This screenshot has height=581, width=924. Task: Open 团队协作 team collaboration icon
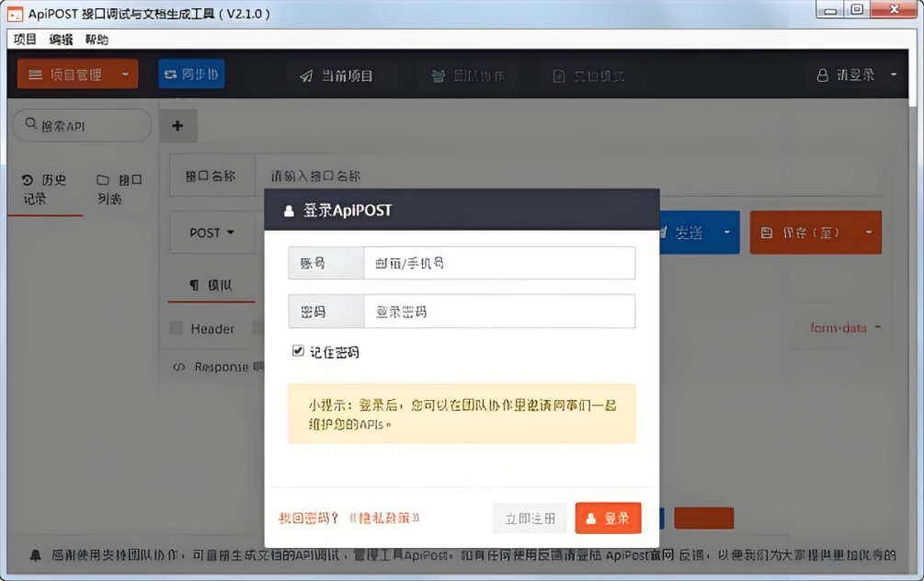(439, 76)
